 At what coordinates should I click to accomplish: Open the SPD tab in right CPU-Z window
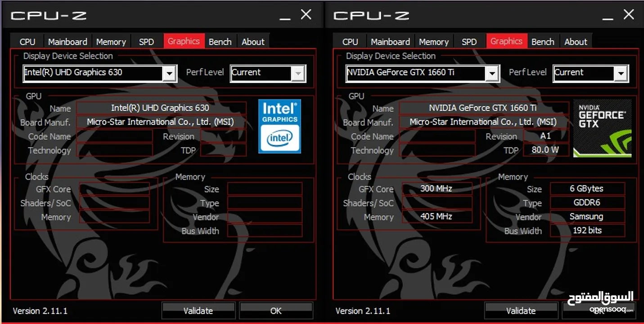469,41
